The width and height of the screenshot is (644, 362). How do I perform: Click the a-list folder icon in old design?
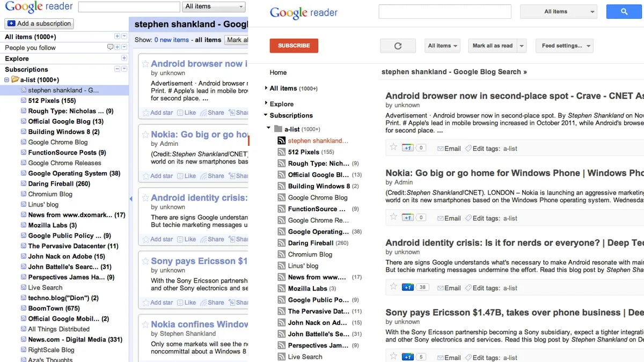15,79
